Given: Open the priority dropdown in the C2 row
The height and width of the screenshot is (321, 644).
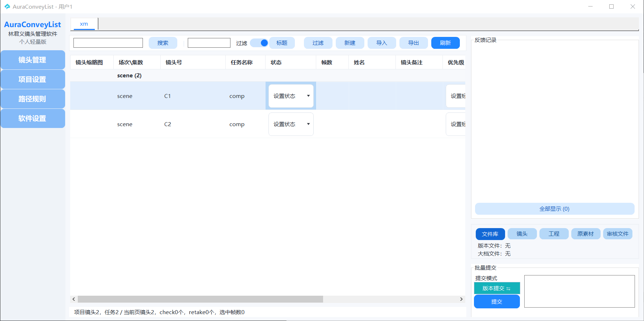Looking at the screenshot, I should (x=456, y=124).
